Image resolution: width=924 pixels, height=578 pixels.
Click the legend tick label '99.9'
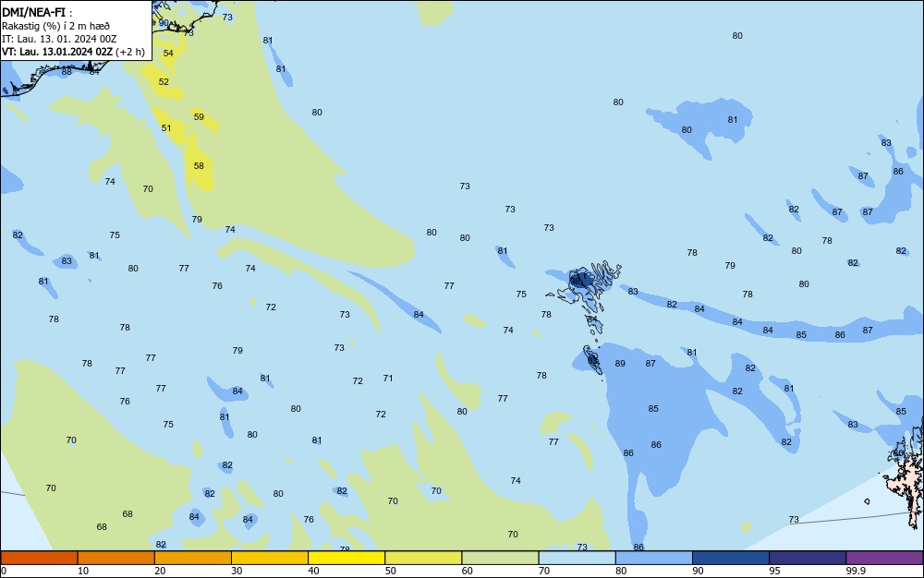[856, 571]
